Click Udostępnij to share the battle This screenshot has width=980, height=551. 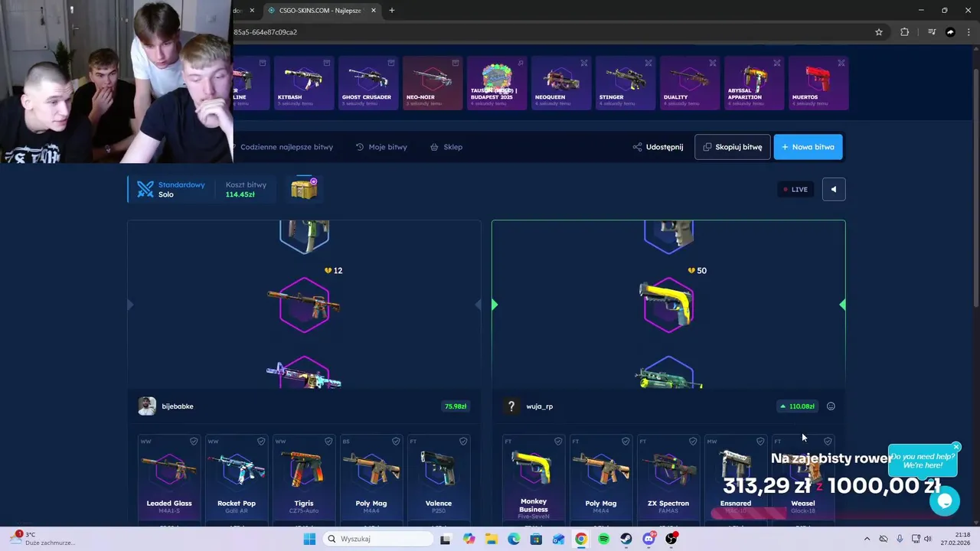point(665,147)
